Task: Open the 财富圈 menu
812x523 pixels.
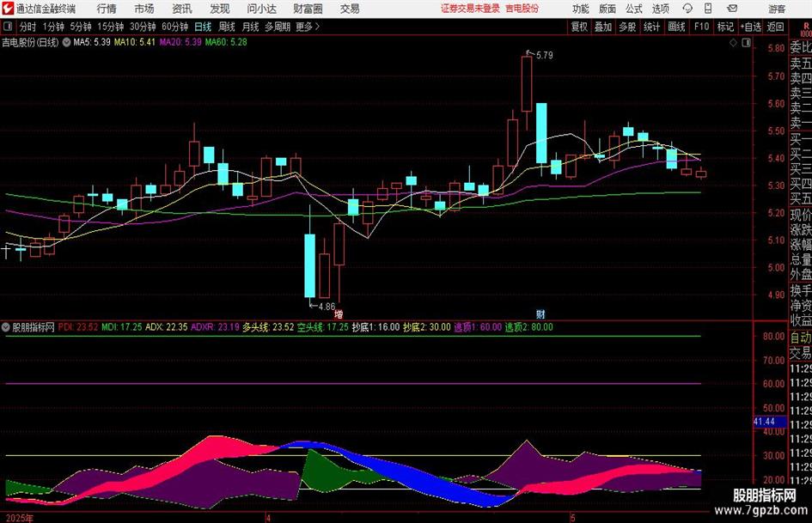Action: point(308,9)
